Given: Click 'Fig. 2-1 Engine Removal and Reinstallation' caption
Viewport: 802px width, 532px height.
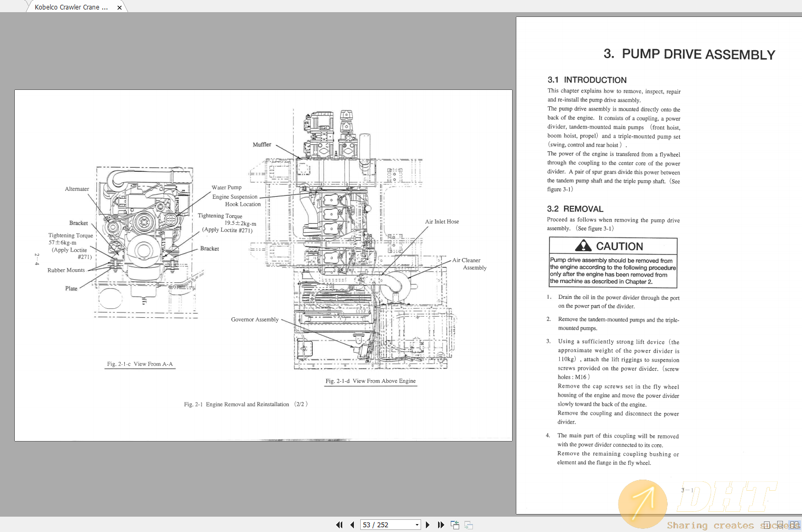Looking at the screenshot, I should tap(246, 404).
